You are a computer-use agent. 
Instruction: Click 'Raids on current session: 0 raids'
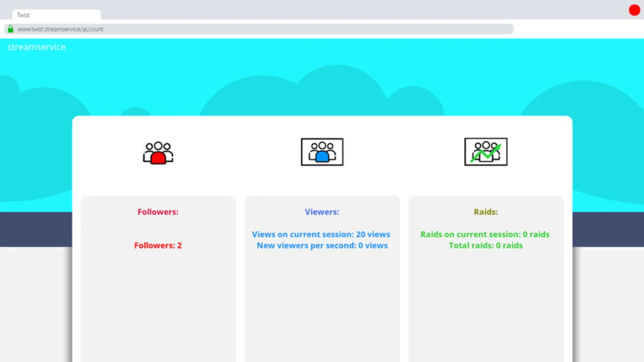tap(485, 234)
